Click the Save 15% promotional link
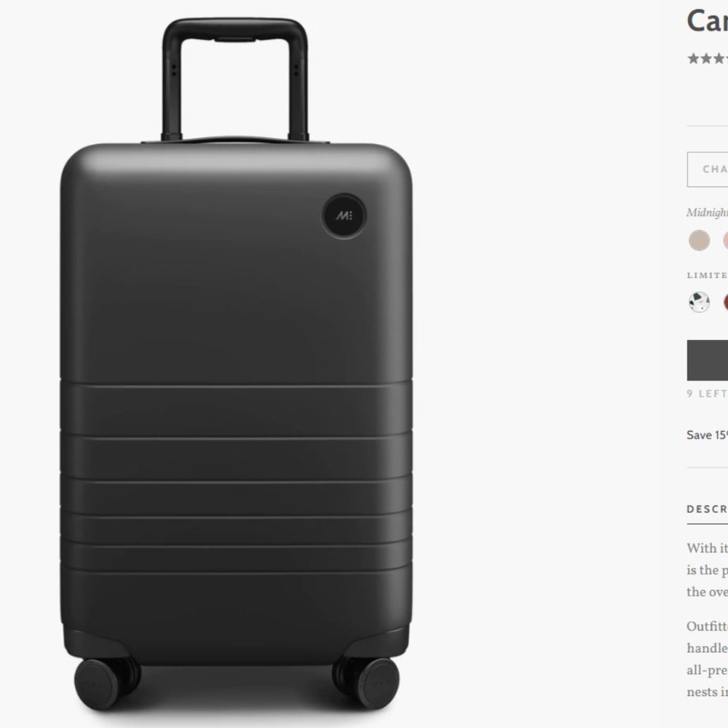 [705, 434]
